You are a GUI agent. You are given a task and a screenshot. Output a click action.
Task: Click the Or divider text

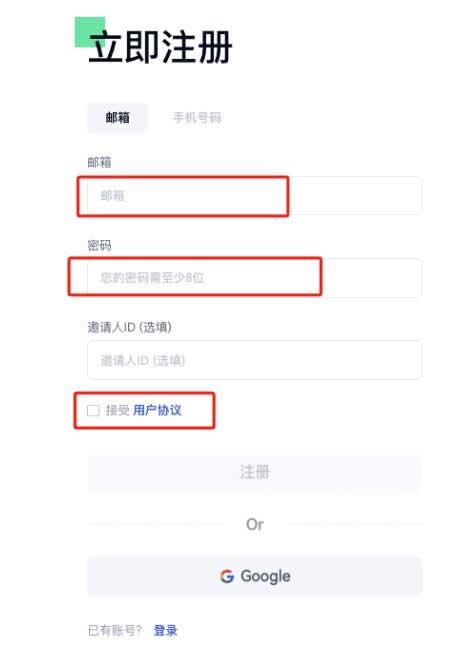255,524
